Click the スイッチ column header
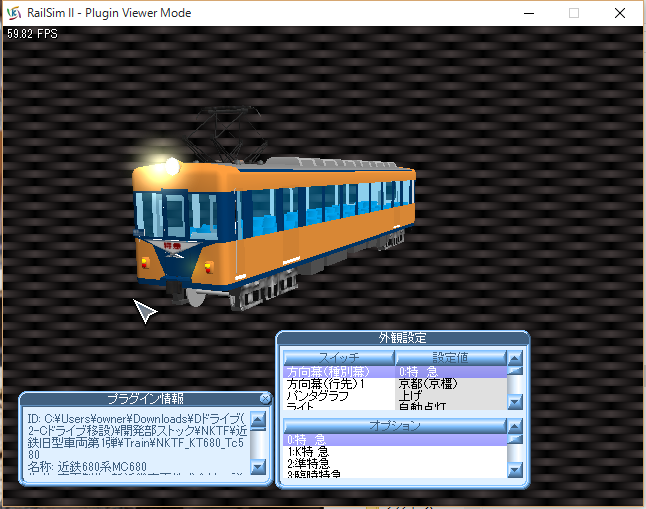 339,358
